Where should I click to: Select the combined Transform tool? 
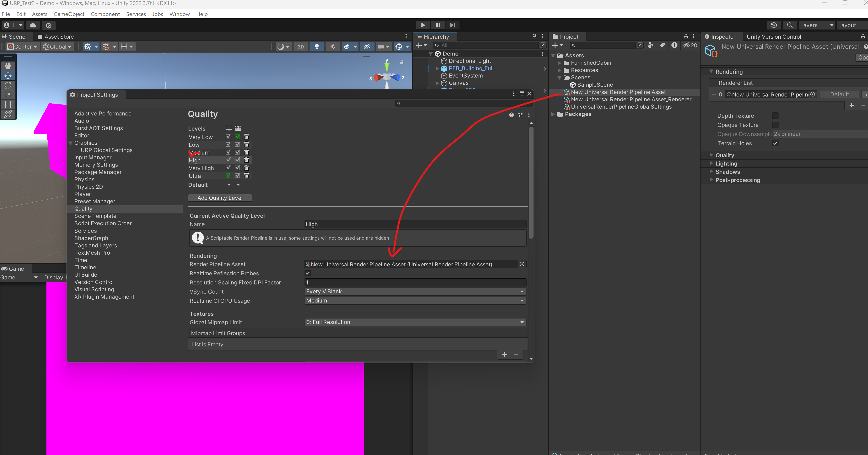8,114
